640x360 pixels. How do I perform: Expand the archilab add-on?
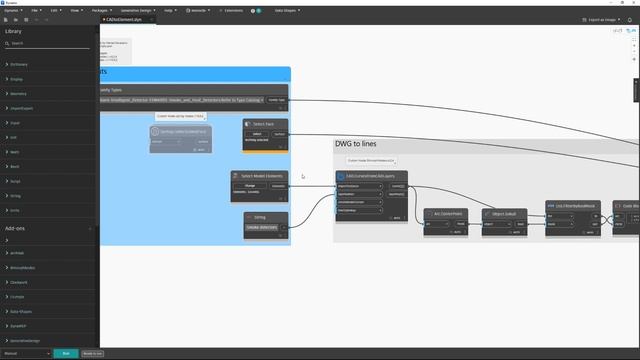(14, 253)
